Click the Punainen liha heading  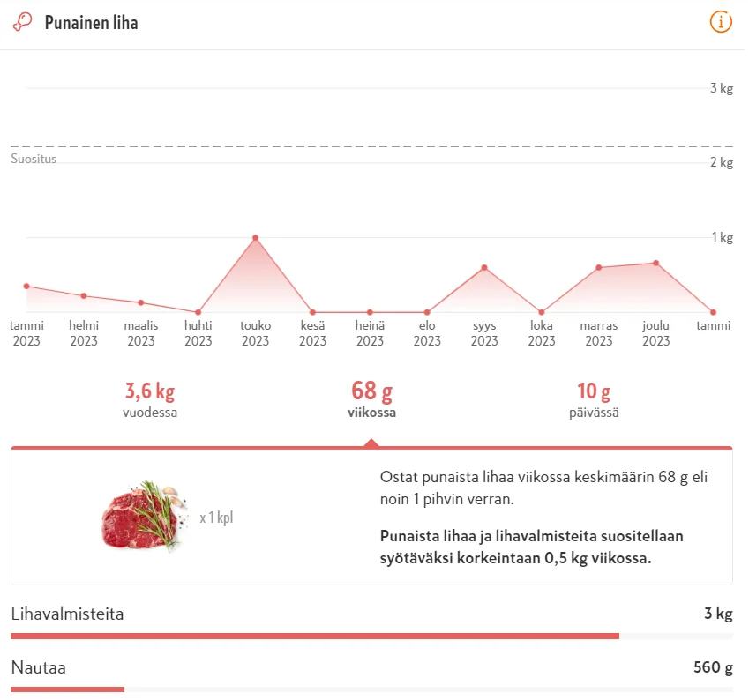[91, 23]
